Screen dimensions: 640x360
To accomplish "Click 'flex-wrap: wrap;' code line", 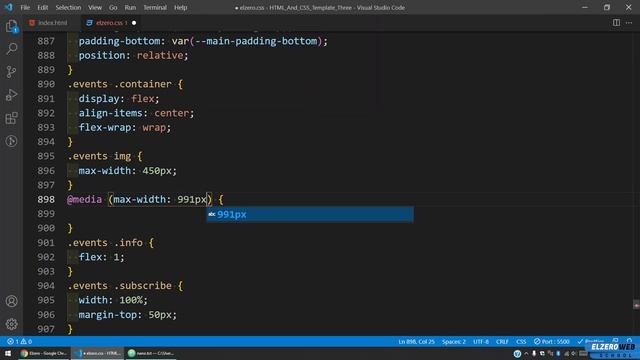I will tap(124, 127).
